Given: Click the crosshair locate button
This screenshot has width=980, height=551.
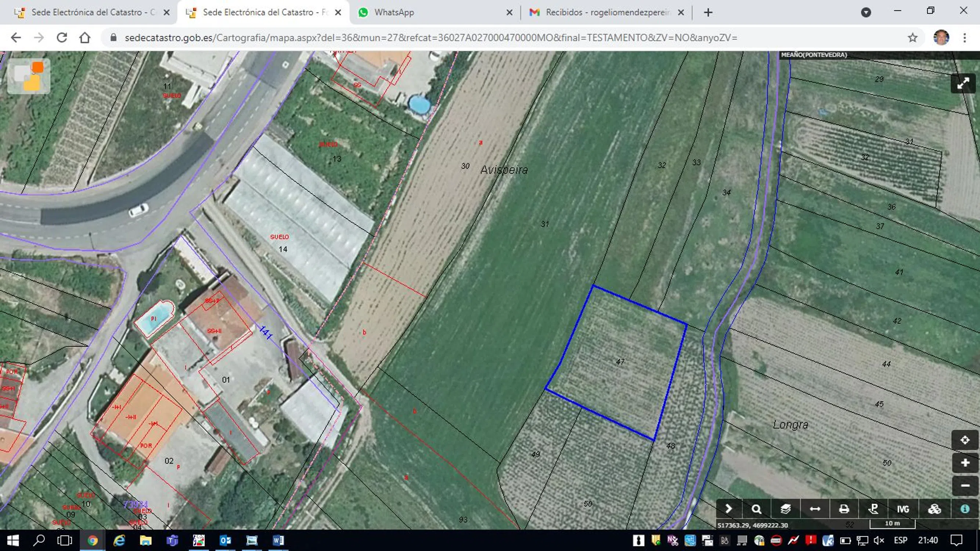Looking at the screenshot, I should (965, 440).
